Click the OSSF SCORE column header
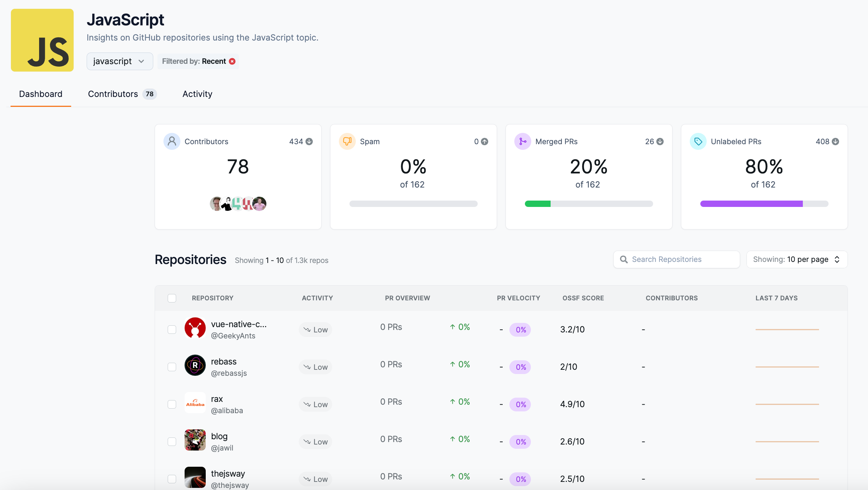 tap(583, 298)
